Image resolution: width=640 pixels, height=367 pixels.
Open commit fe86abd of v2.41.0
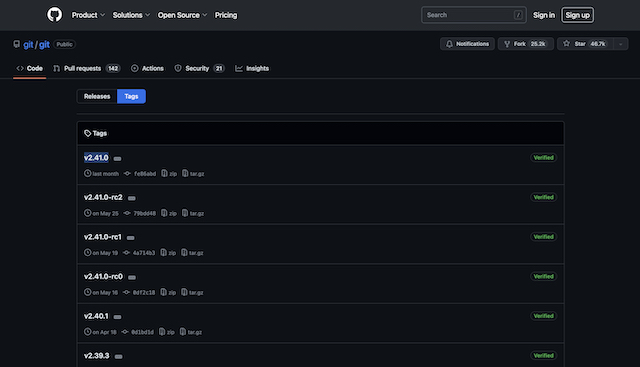(140, 173)
